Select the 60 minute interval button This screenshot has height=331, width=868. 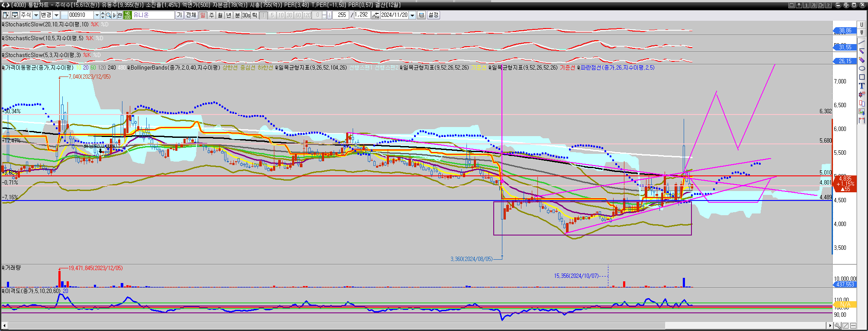coord(298,15)
